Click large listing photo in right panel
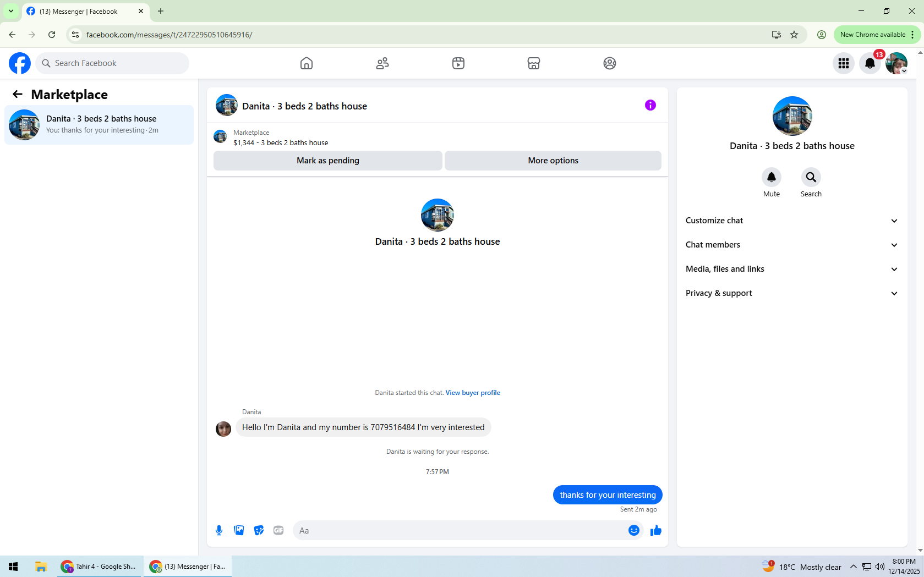 click(792, 116)
